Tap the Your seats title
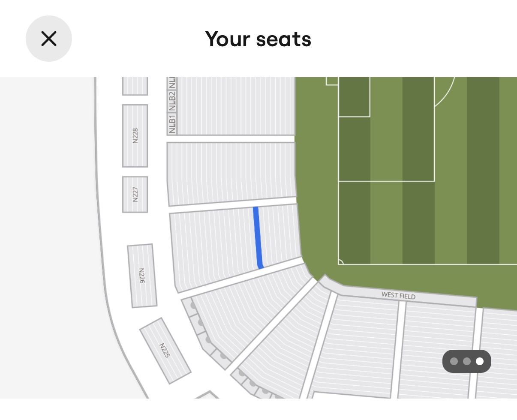517x420 pixels. [x=258, y=39]
